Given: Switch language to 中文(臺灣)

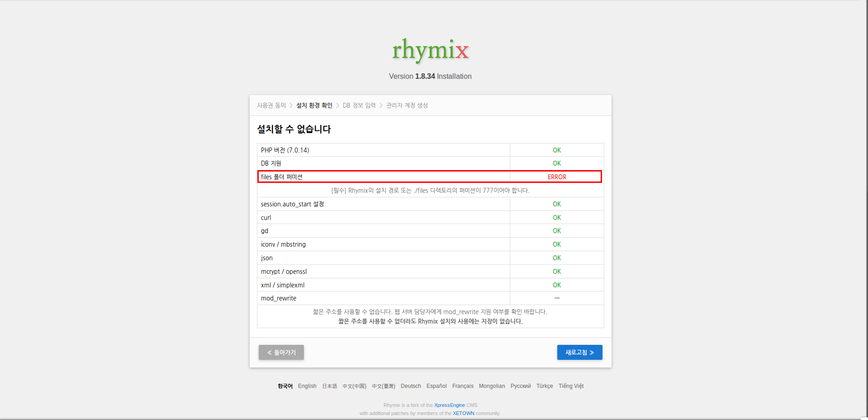Looking at the screenshot, I should [x=384, y=386].
